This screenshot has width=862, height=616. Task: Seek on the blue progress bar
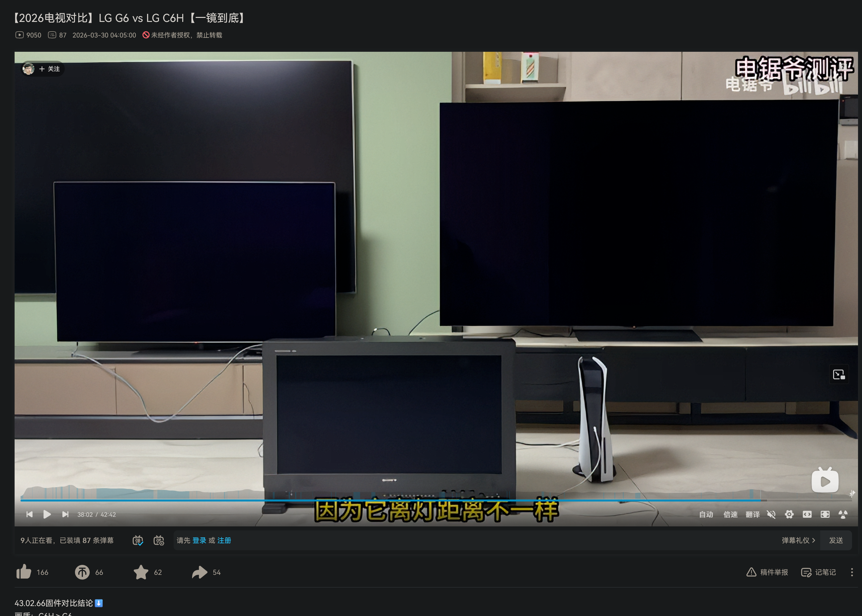click(x=379, y=500)
